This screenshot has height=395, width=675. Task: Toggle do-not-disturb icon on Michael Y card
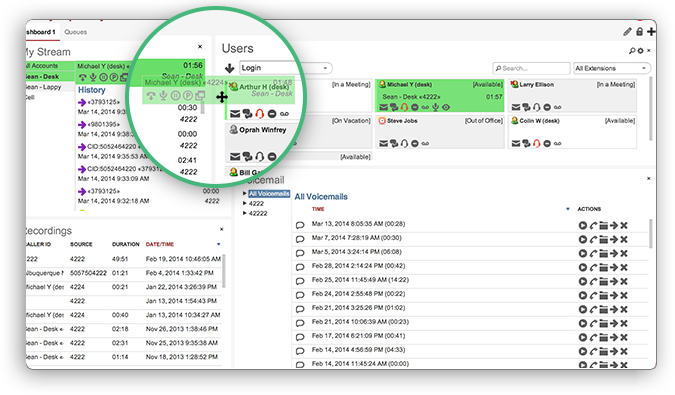pos(415,107)
